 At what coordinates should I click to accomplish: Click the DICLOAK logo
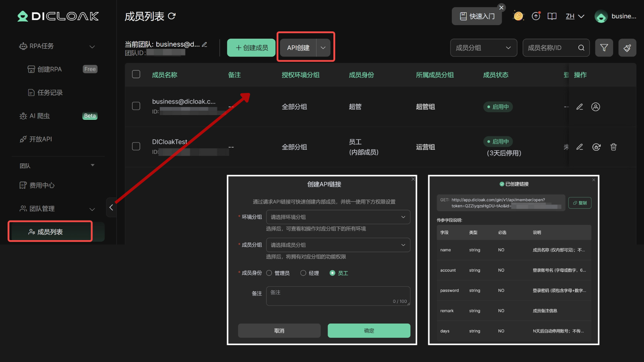pyautogui.click(x=58, y=16)
